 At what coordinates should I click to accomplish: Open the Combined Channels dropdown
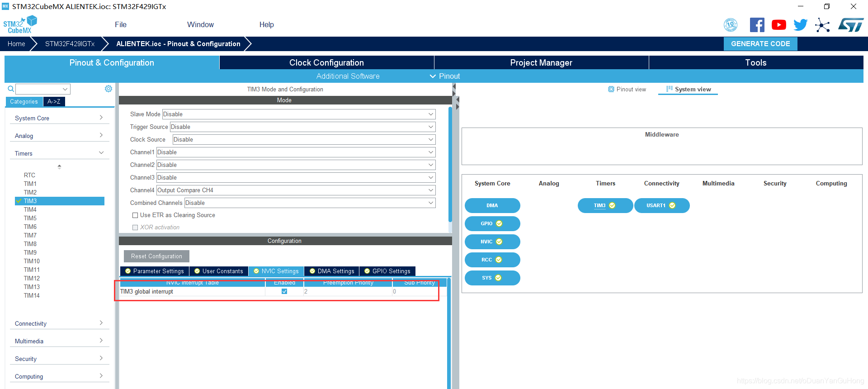pos(310,203)
